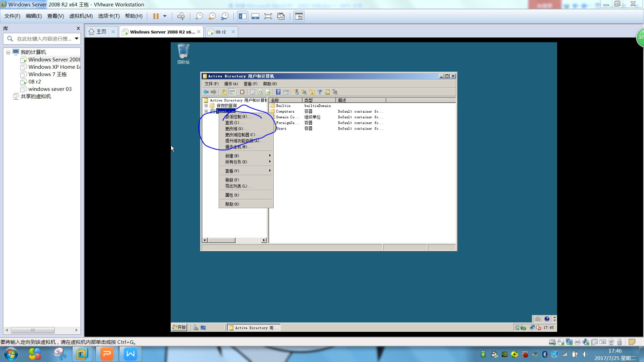Screen dimensions: 644x362
Task: Toggle the thumbnail bar view
Action: [255, 16]
